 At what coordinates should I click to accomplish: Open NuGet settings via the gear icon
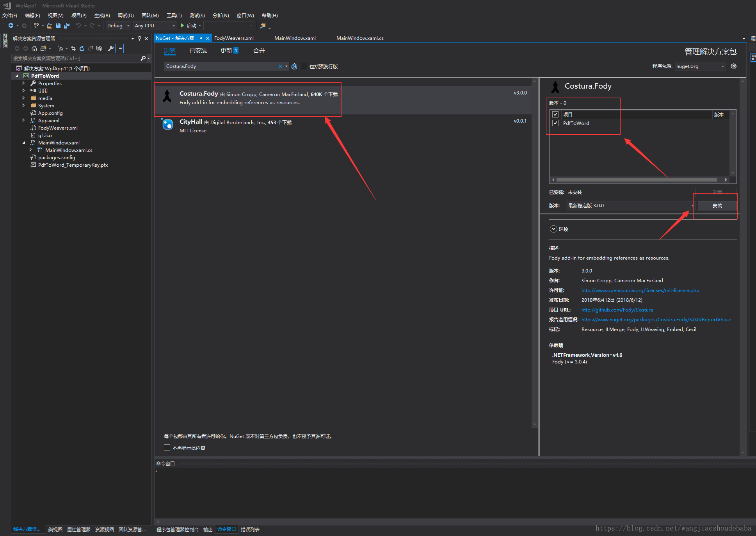click(x=734, y=66)
